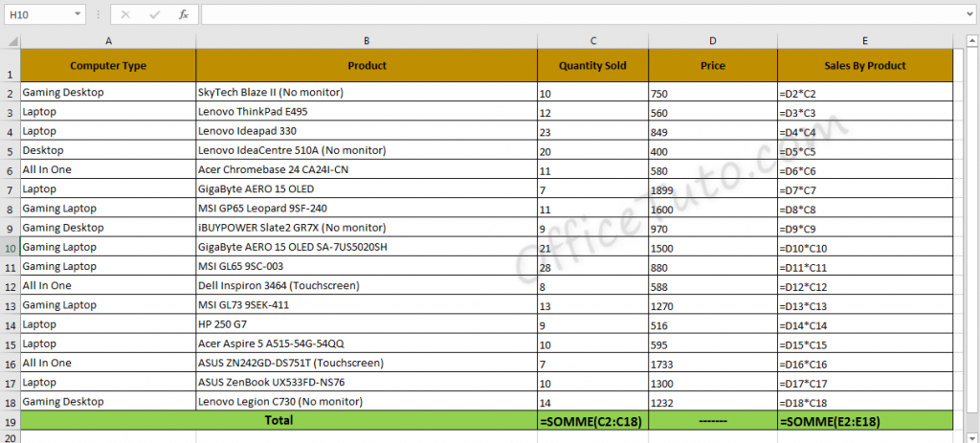Click inside the formula bar input area
Viewport: 980px width, 443px height.
[574, 15]
